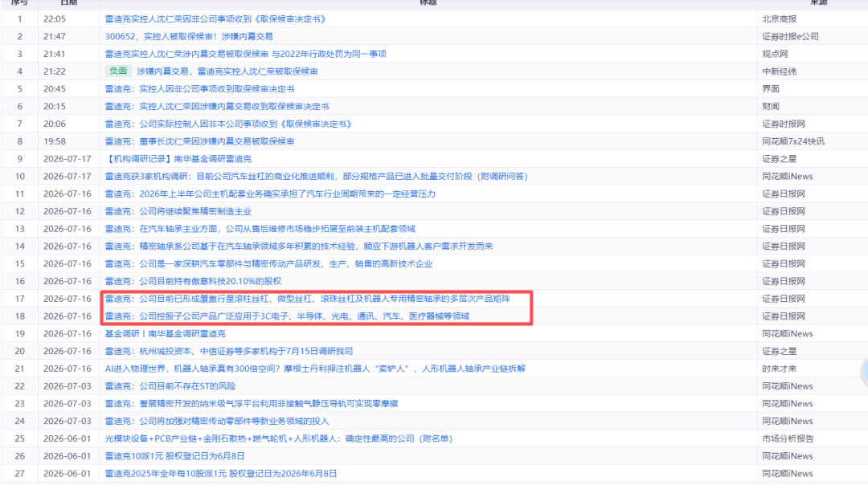Screen dimensions: 868x485
Task: Open headline '涉嫌内幕交易，雷迪克实控人沈仁荣被取保候审'
Action: 227,71
